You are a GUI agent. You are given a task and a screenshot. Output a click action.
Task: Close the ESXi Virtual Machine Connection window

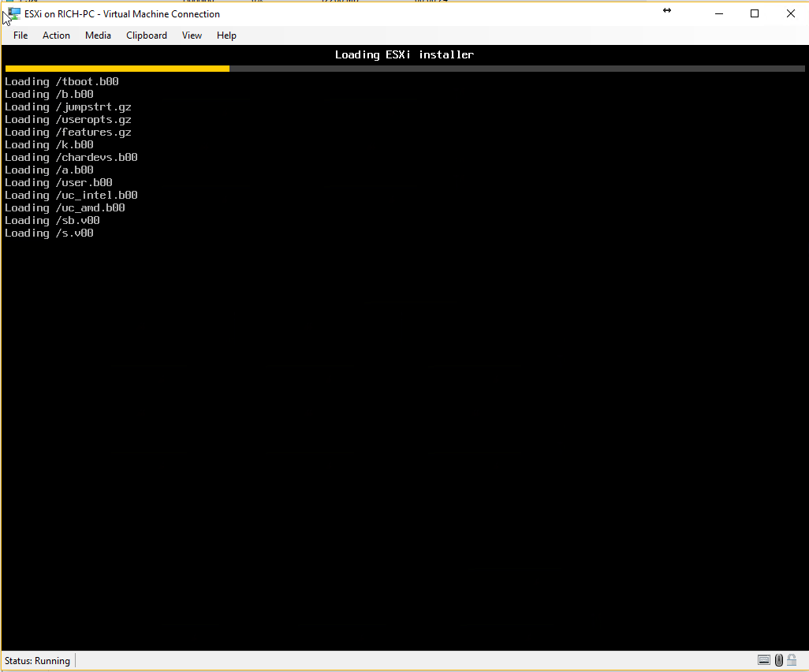790,13
